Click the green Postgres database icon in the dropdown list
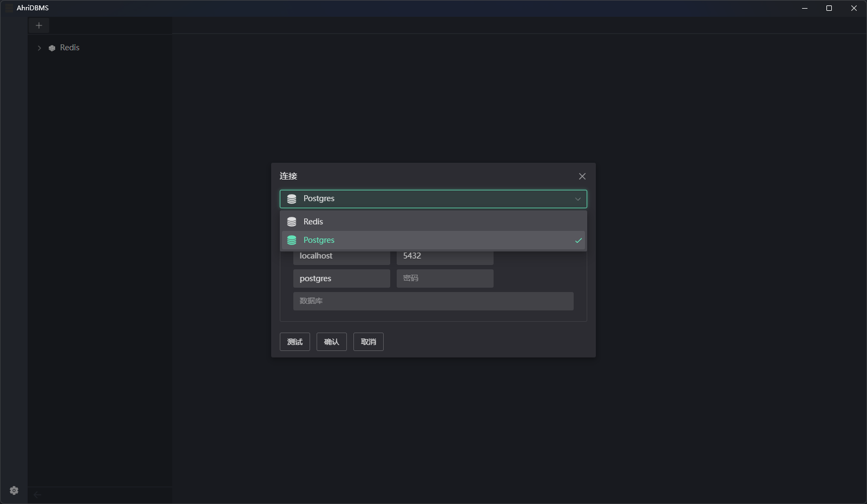Image resolution: width=867 pixels, height=504 pixels. (292, 240)
